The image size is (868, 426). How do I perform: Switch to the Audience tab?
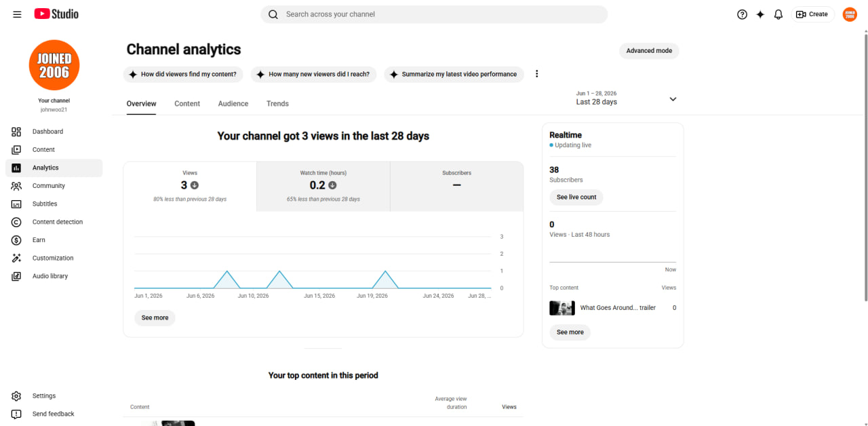click(233, 104)
